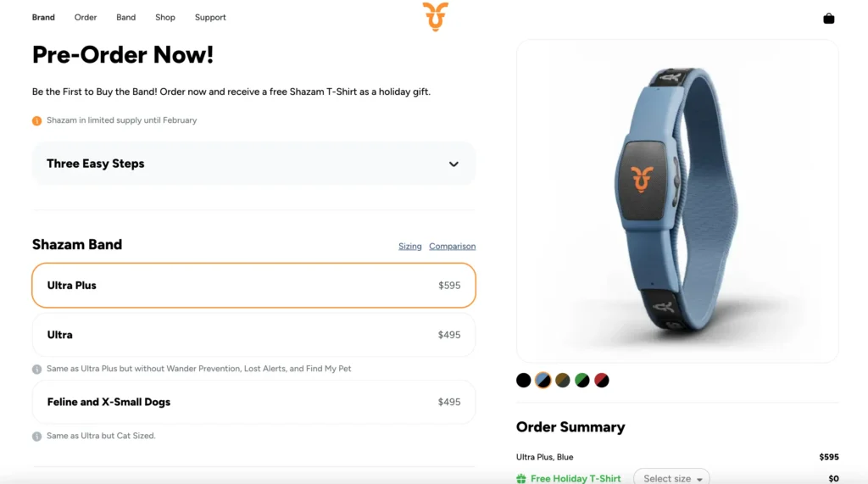The height and width of the screenshot is (484, 868).
Task: Open the shopping bag cart icon
Action: (x=828, y=18)
